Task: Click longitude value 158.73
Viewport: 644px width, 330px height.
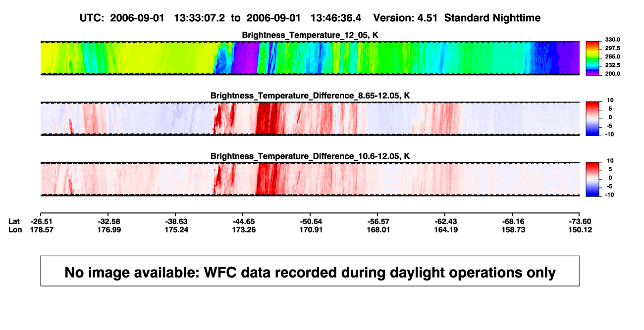Action: click(x=513, y=230)
